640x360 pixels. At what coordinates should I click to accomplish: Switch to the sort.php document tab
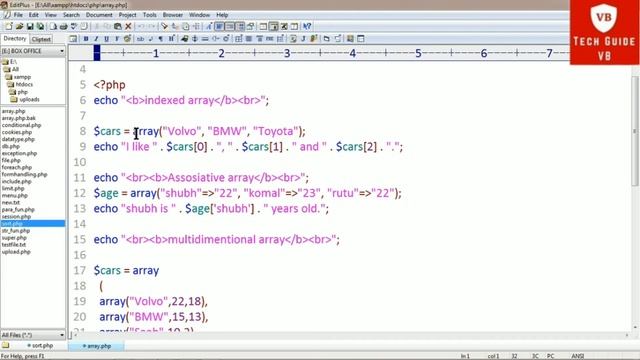click(40, 346)
